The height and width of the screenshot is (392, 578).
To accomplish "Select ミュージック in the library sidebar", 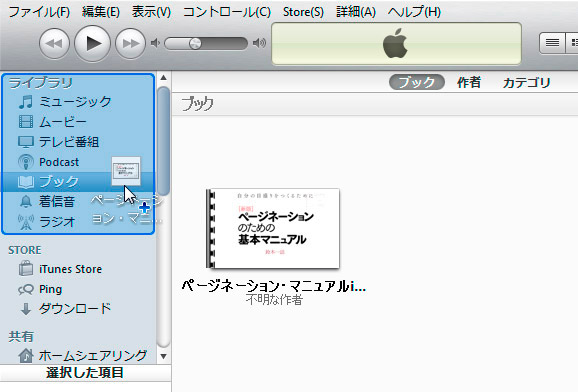I will coord(65,101).
